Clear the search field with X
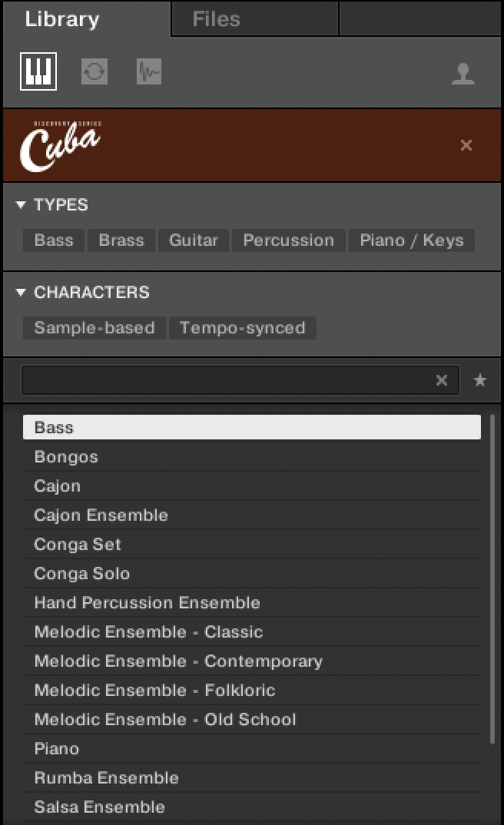The height and width of the screenshot is (825, 504). click(442, 380)
